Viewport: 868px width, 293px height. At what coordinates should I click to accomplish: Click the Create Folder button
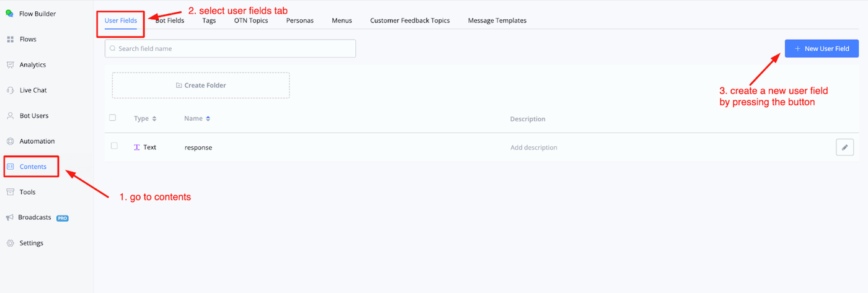[201, 85]
